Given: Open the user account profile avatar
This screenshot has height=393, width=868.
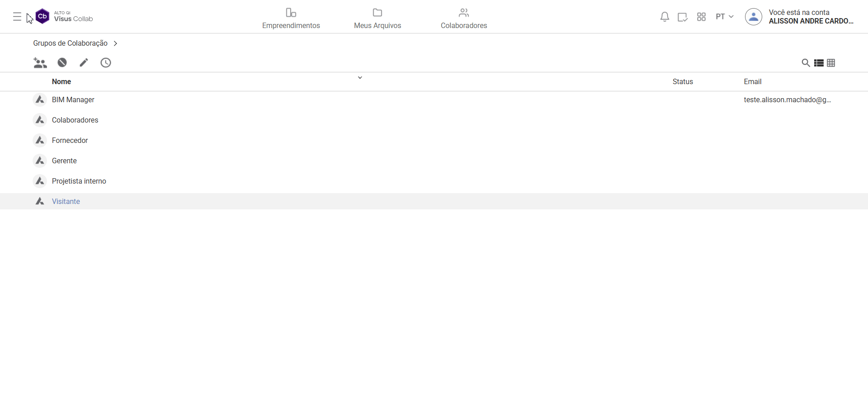Looking at the screenshot, I should [753, 17].
